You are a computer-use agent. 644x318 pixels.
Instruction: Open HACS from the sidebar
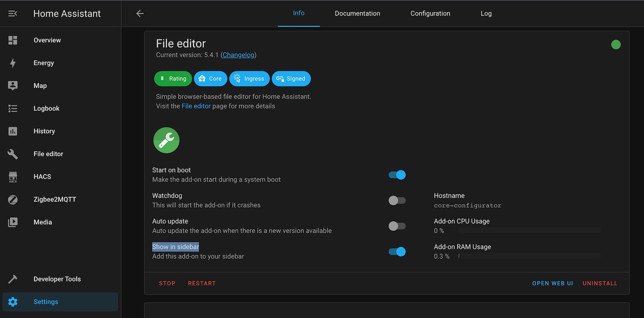(x=42, y=176)
